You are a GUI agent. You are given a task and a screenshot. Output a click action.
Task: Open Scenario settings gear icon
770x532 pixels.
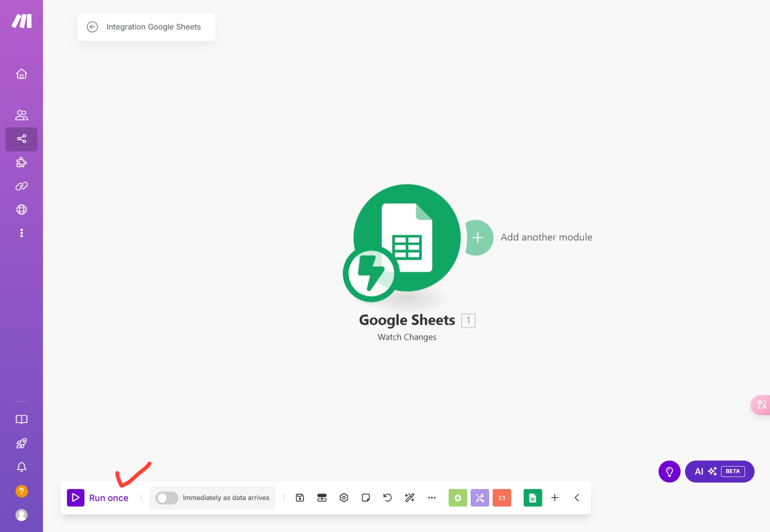point(344,498)
